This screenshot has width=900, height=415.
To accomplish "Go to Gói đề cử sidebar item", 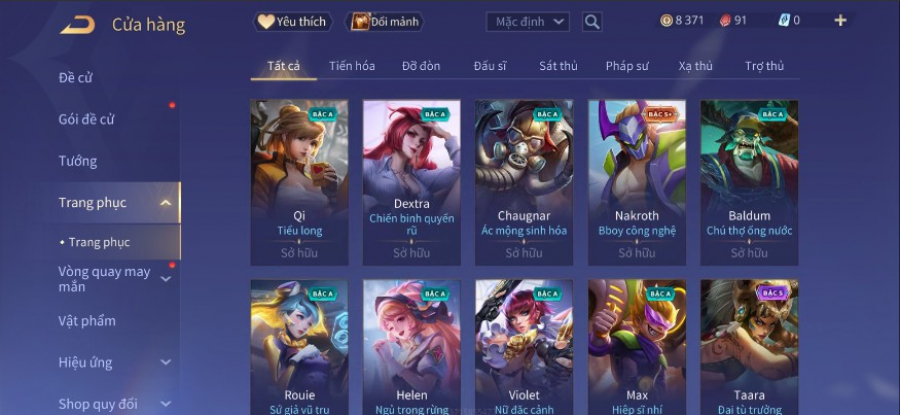I will 86,119.
